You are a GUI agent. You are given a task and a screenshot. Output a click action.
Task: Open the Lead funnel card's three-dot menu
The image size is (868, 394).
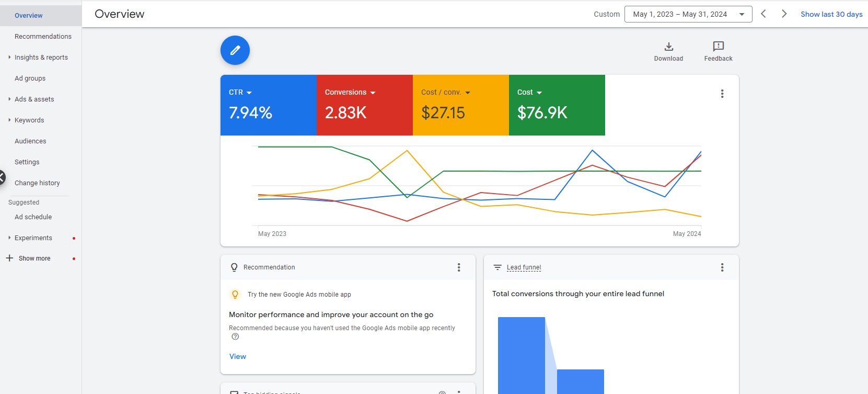(x=722, y=267)
